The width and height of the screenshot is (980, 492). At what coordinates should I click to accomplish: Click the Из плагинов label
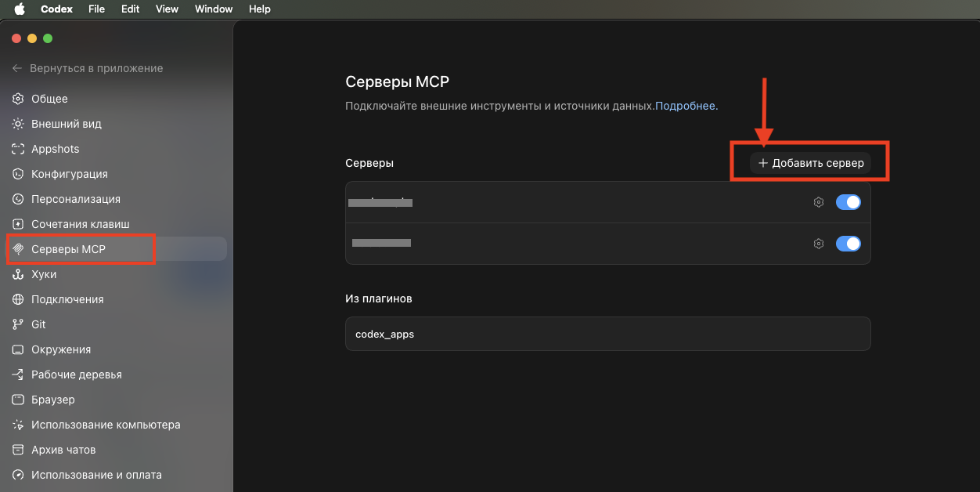[379, 298]
